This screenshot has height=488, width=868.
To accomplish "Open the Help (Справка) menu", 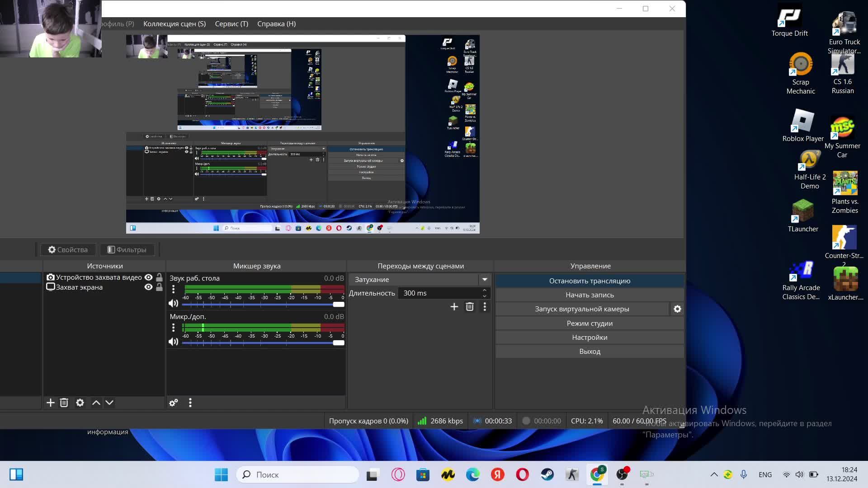I will (x=276, y=24).
